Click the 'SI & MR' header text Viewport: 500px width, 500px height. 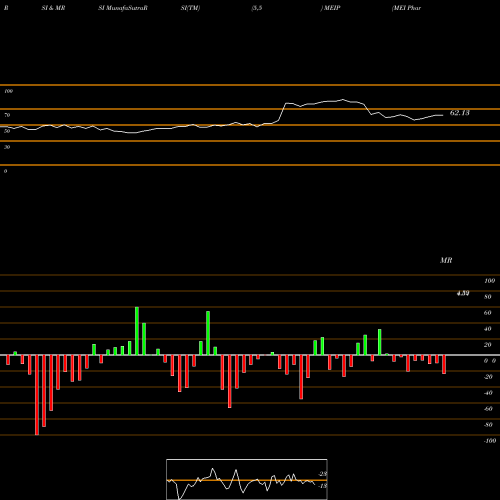coord(53,8)
